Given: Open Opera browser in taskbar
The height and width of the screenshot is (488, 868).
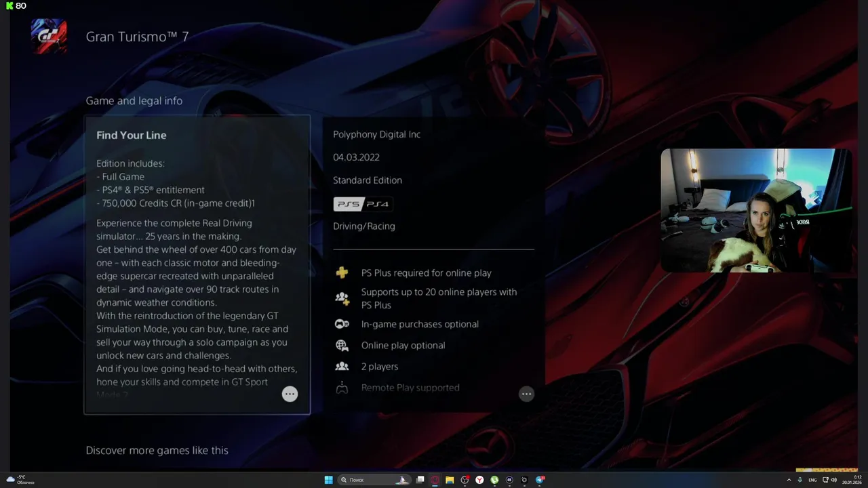Looking at the screenshot, I should point(435,480).
